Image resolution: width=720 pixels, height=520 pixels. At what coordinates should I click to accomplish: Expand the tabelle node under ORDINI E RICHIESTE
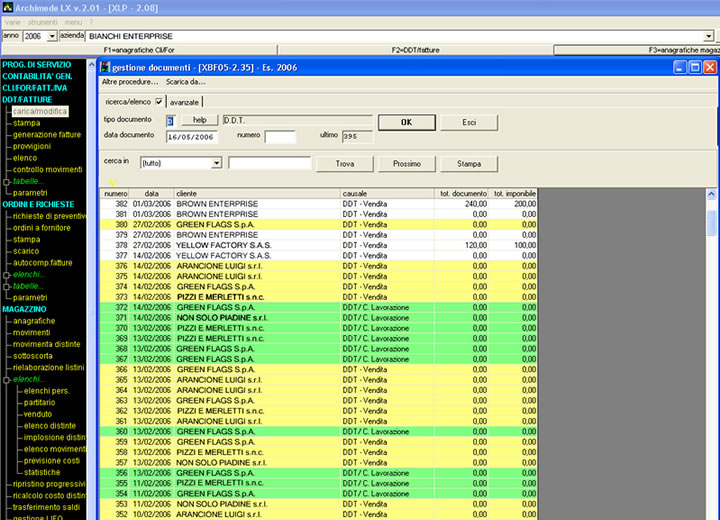pos(7,286)
